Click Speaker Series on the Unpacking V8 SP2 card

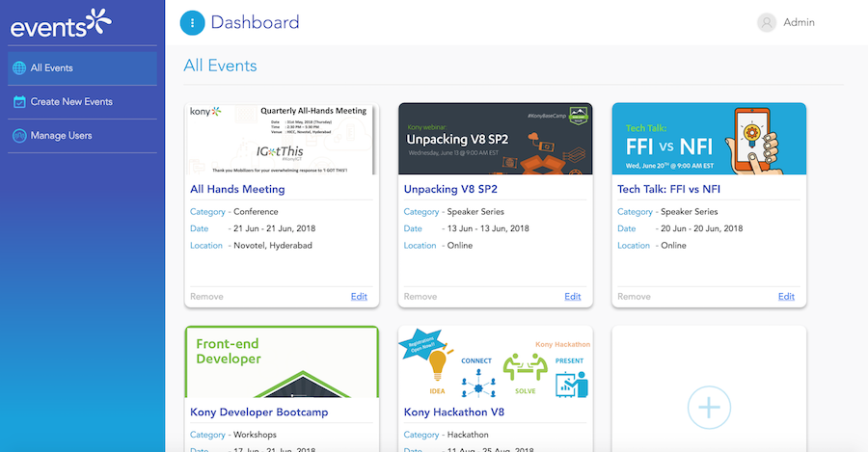(x=475, y=212)
